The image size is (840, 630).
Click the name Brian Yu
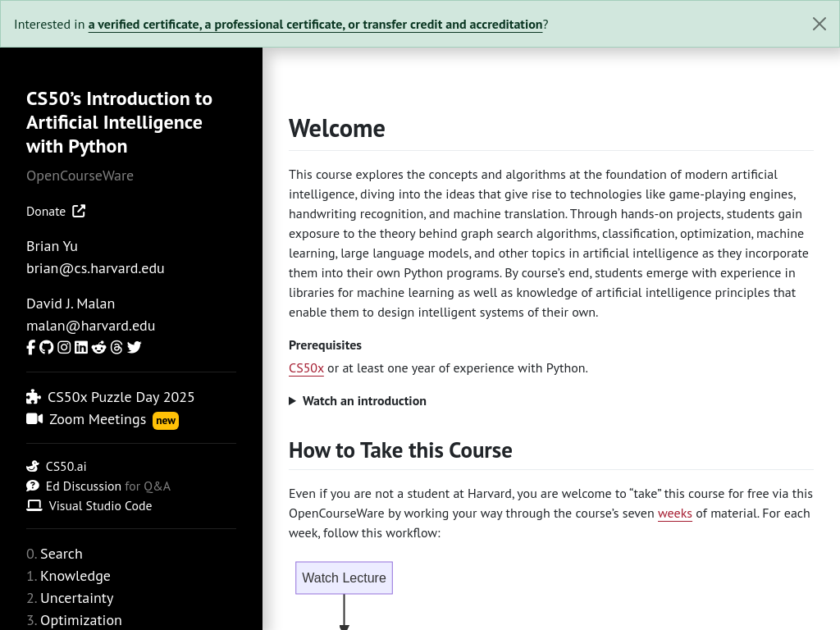click(52, 246)
